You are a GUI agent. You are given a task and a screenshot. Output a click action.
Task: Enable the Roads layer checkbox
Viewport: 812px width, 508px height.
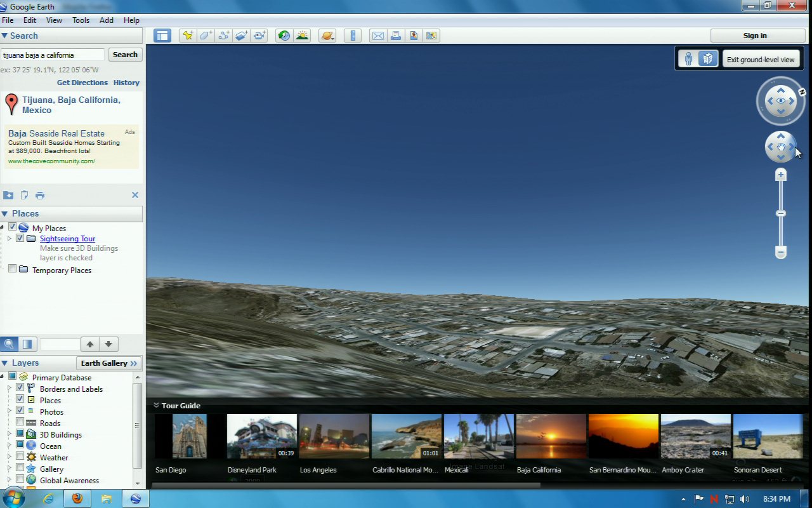coord(20,423)
